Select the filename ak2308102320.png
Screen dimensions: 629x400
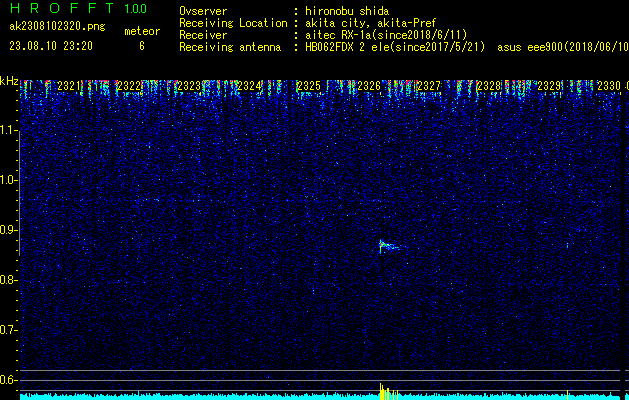pos(50,26)
